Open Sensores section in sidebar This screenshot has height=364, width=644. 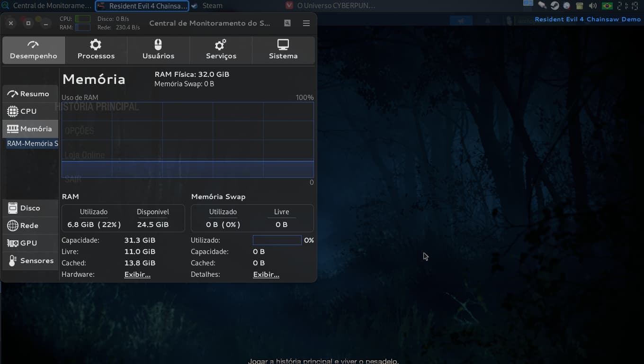[30, 261]
